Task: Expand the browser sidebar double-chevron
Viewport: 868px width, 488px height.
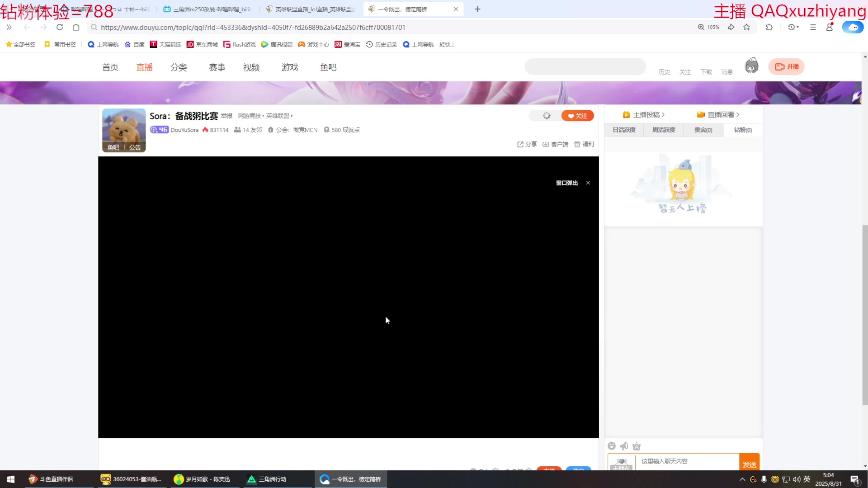Action: pyautogui.click(x=9, y=27)
